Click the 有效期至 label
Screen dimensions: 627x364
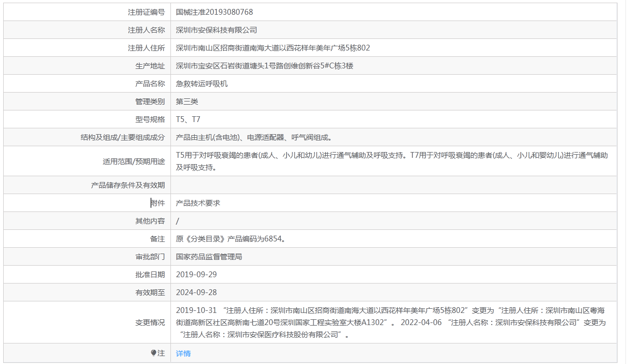[150, 292]
